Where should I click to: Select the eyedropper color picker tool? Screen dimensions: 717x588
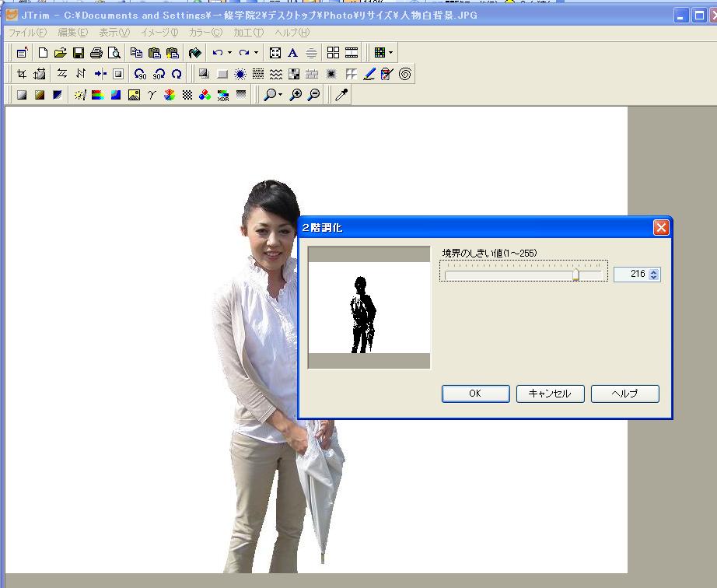(341, 95)
